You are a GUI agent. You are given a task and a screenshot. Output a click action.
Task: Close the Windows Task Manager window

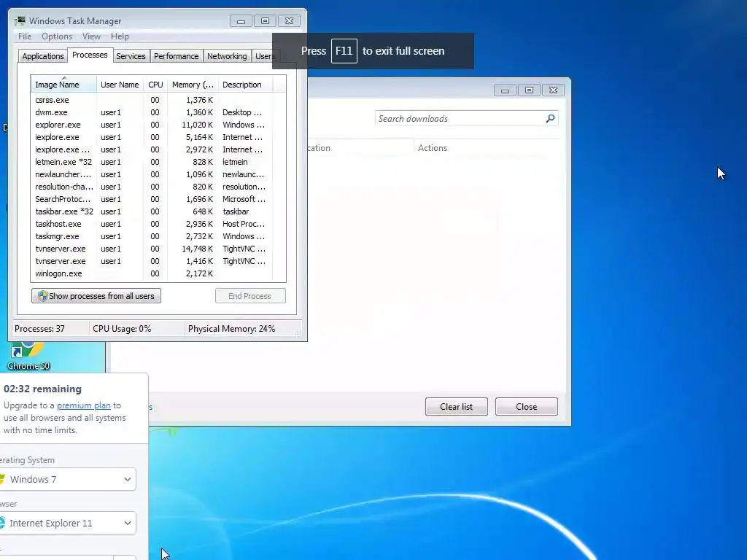tap(289, 21)
